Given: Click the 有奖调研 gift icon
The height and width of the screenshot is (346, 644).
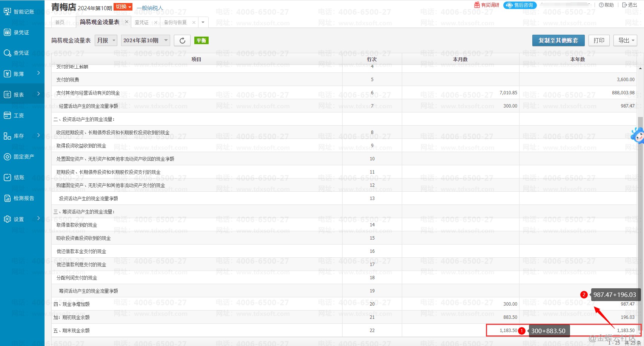Looking at the screenshot, I should click(x=477, y=5).
